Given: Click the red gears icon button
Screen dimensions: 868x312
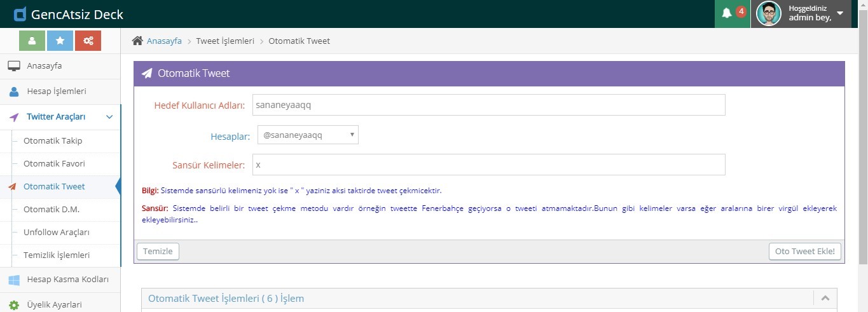Looking at the screenshot, I should coord(88,41).
